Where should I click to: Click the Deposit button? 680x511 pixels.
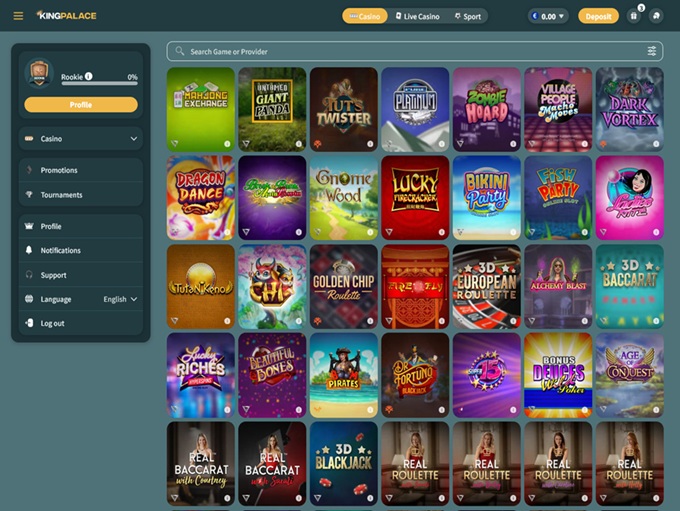(x=598, y=16)
